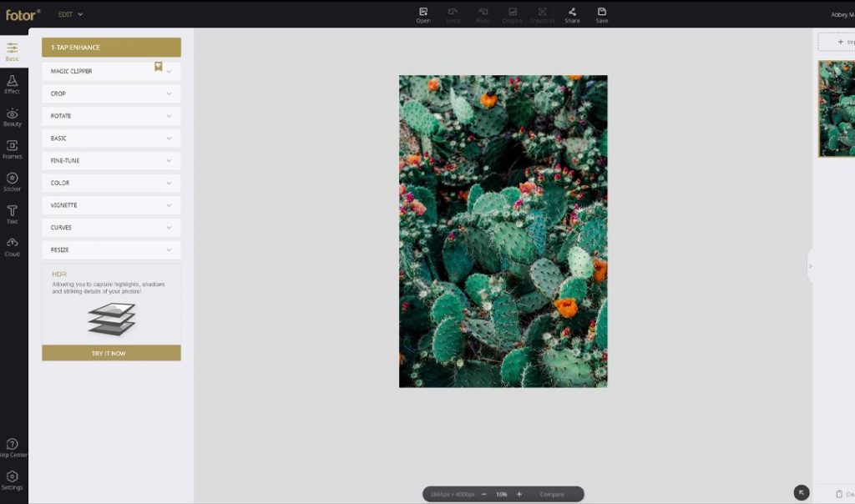Expand the Magic Clipper section
The height and width of the screenshot is (504, 855).
(x=111, y=72)
